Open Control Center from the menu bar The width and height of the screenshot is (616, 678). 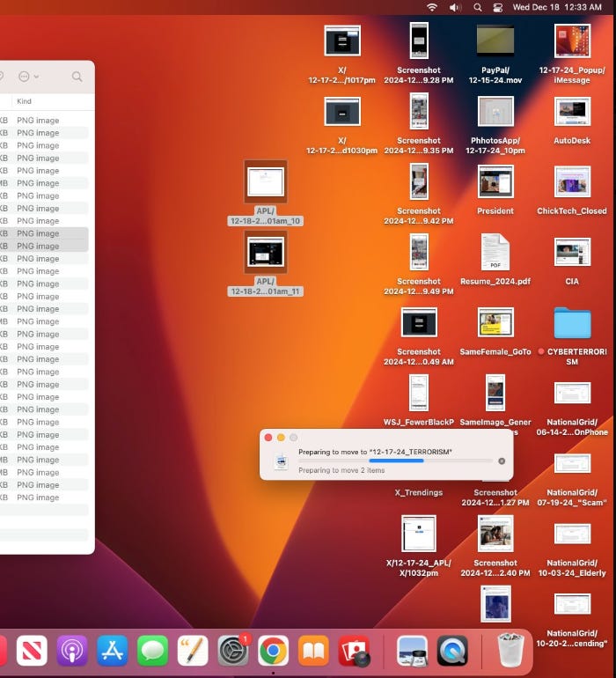pyautogui.click(x=497, y=7)
